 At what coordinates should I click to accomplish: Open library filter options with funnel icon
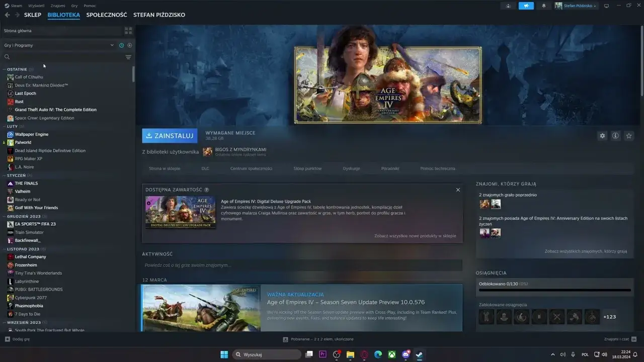pyautogui.click(x=128, y=57)
